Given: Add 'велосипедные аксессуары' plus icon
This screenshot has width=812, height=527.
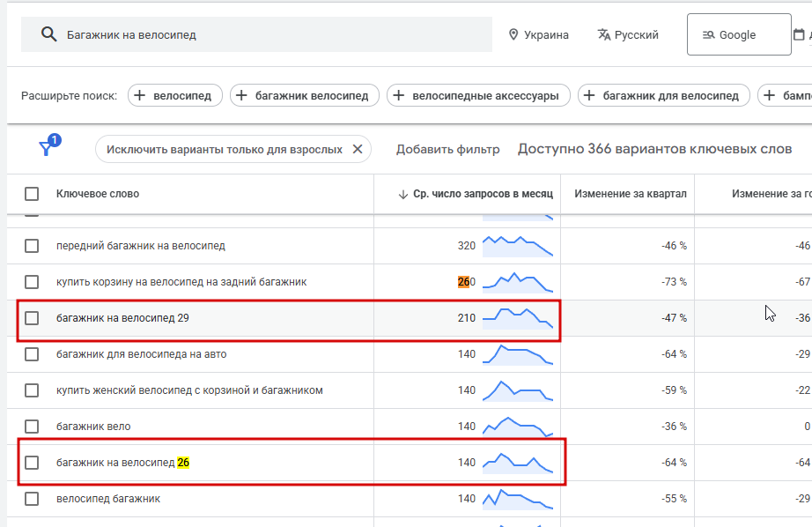Looking at the screenshot, I should click(400, 96).
